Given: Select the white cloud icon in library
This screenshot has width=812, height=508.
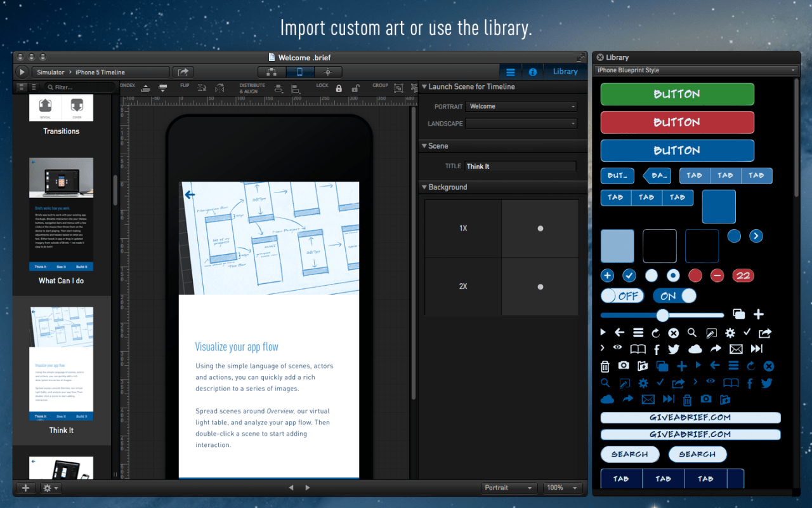Looking at the screenshot, I should [x=695, y=349].
